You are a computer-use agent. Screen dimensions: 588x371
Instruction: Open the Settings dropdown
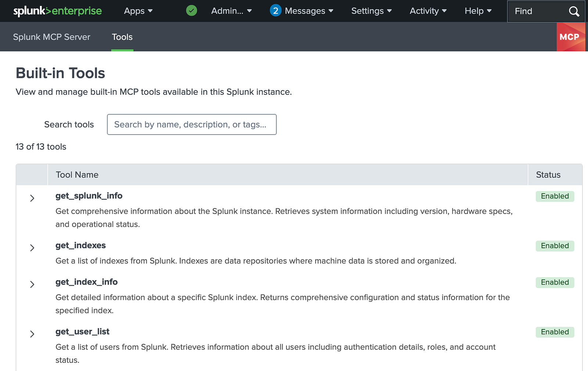[371, 11]
